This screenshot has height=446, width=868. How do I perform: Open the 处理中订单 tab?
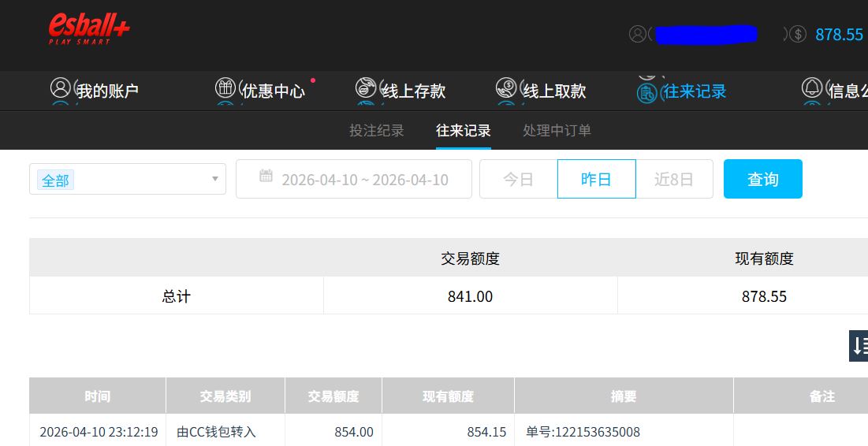point(557,131)
